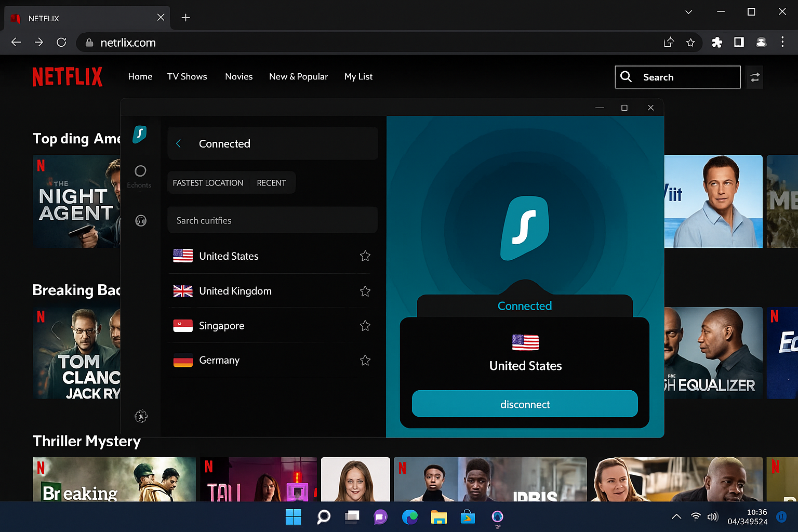Viewport: 798px width, 532px height.
Task: Open the TV Shows menu item
Action: pos(187,76)
